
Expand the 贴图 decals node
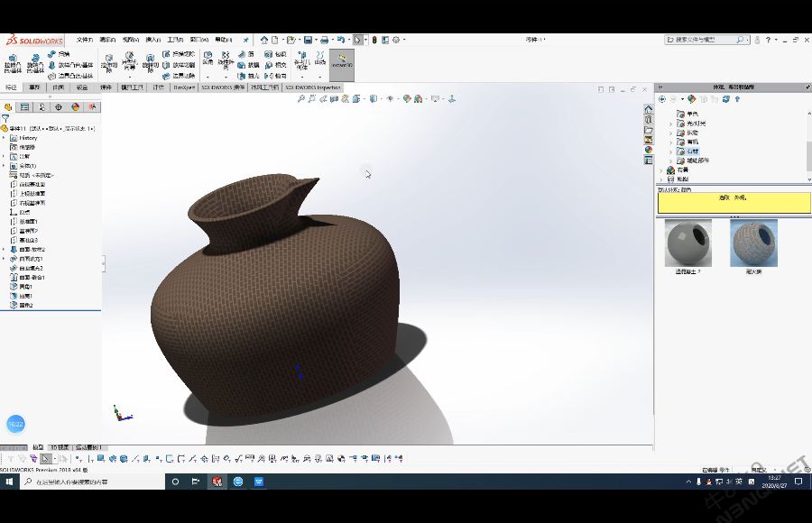pyautogui.click(x=661, y=179)
